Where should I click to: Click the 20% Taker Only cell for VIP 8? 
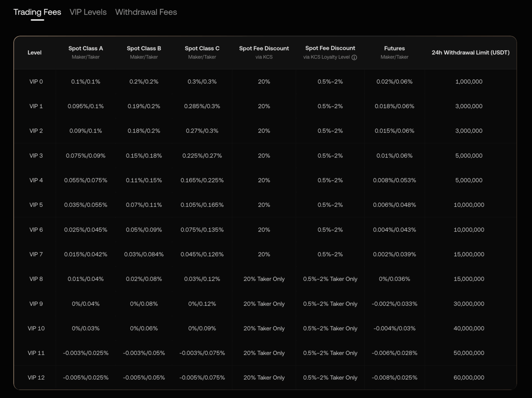click(264, 279)
